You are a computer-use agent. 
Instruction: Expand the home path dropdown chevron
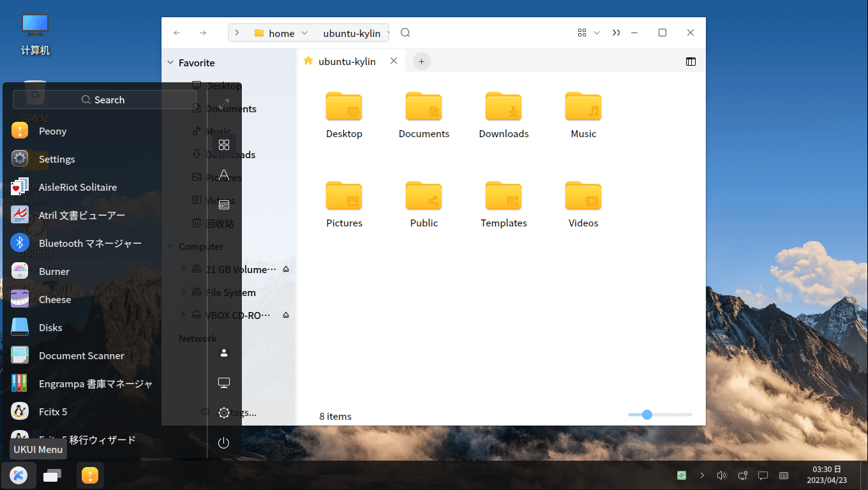tap(304, 33)
